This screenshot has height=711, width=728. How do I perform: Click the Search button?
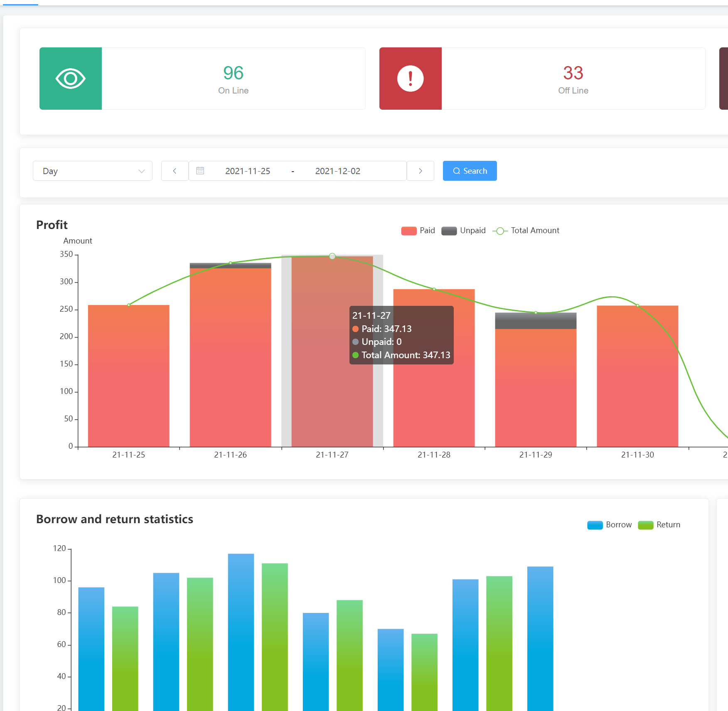tap(470, 171)
